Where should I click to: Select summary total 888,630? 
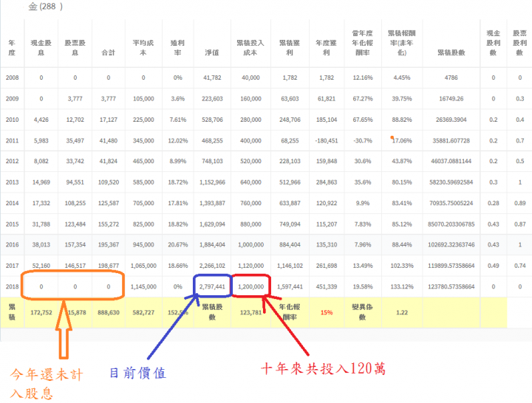tap(109, 312)
